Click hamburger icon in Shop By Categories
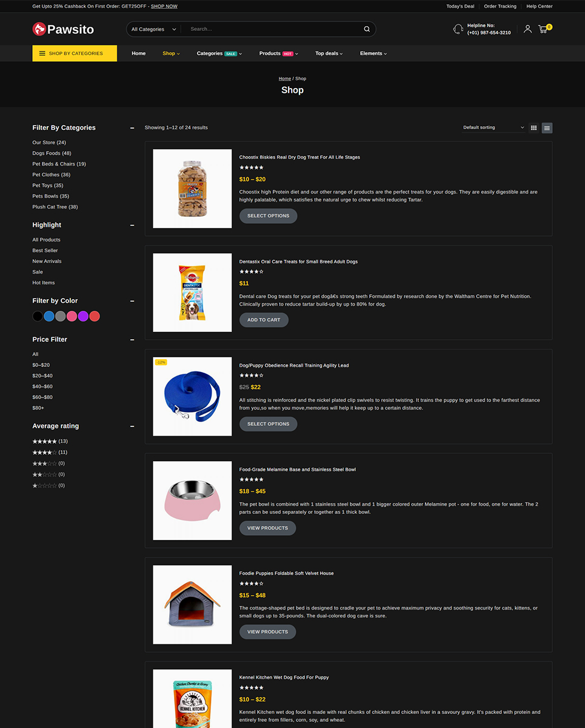 click(42, 53)
